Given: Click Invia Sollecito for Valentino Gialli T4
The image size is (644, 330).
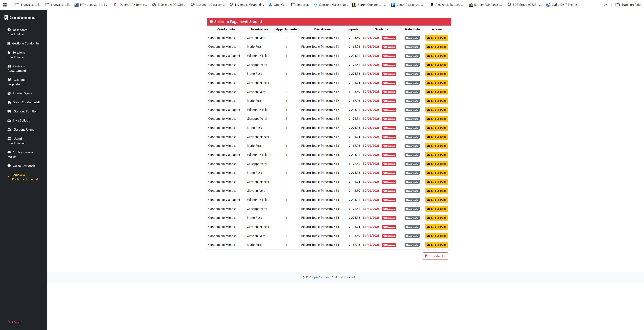Looking at the screenshot, I should click(436, 200).
